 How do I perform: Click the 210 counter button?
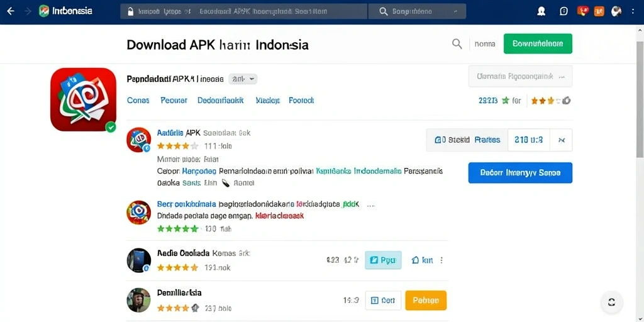point(528,140)
